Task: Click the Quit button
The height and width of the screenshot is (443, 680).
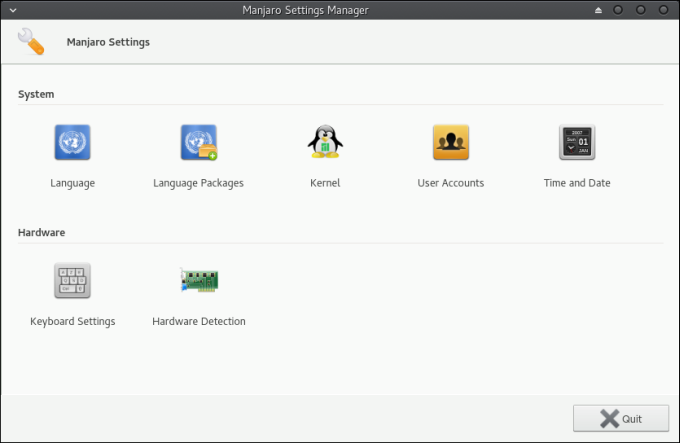Action: 621,418
